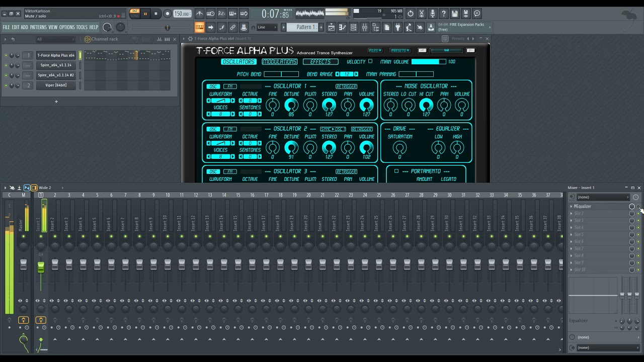Open the Files dropdown in T-Force
Image resolution: width=644 pixels, height=362 pixels.
[x=375, y=51]
